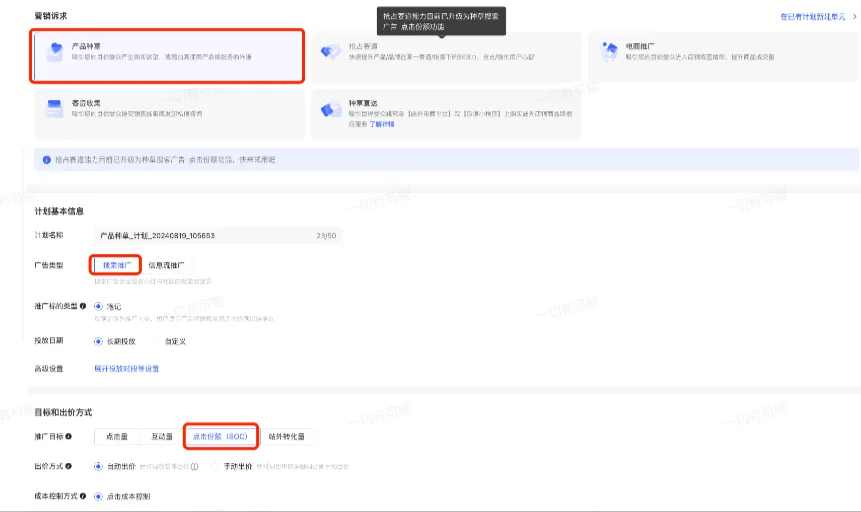Select the 产品种草 card icon
This screenshot has height=512, width=861.
[54, 52]
